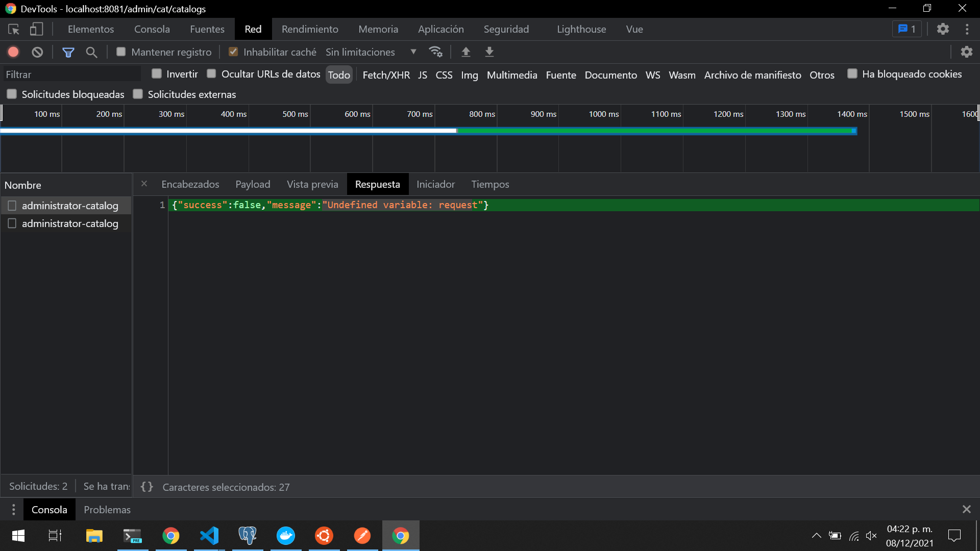This screenshot has width=980, height=551.
Task: Uncheck the Inhabilitar caché checkbox
Action: 233,52
